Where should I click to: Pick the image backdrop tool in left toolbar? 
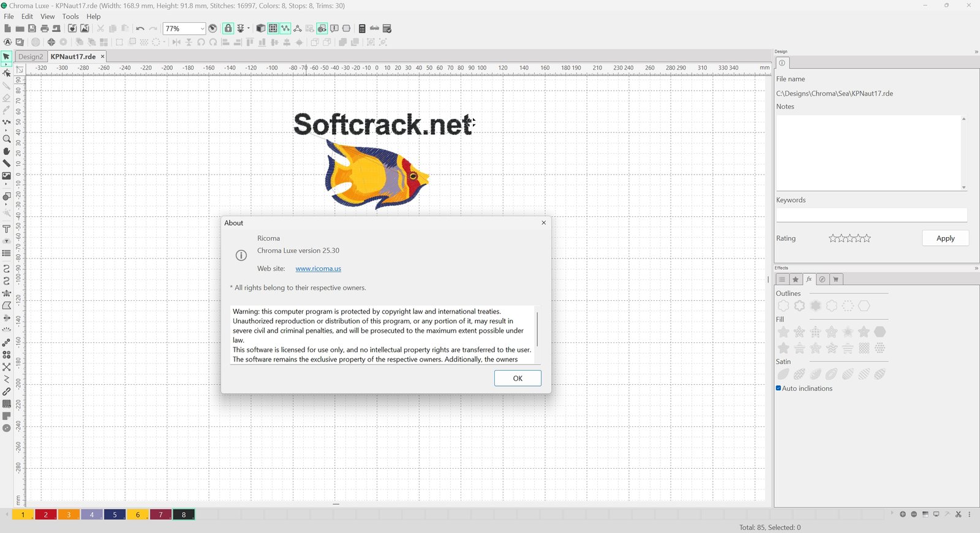pyautogui.click(x=7, y=176)
